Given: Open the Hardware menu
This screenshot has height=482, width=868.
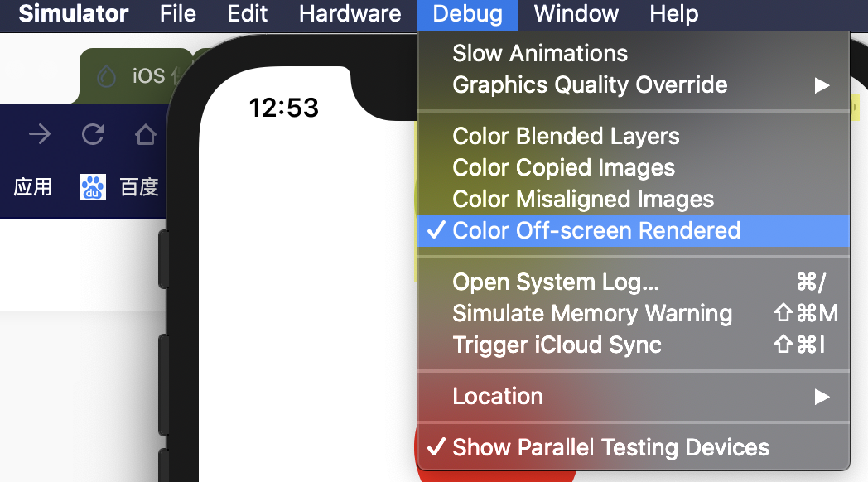Looking at the screenshot, I should click(350, 14).
